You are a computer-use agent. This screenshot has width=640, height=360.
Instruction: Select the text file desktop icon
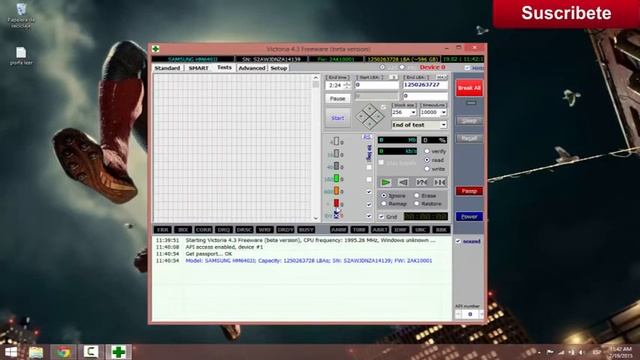[21, 56]
